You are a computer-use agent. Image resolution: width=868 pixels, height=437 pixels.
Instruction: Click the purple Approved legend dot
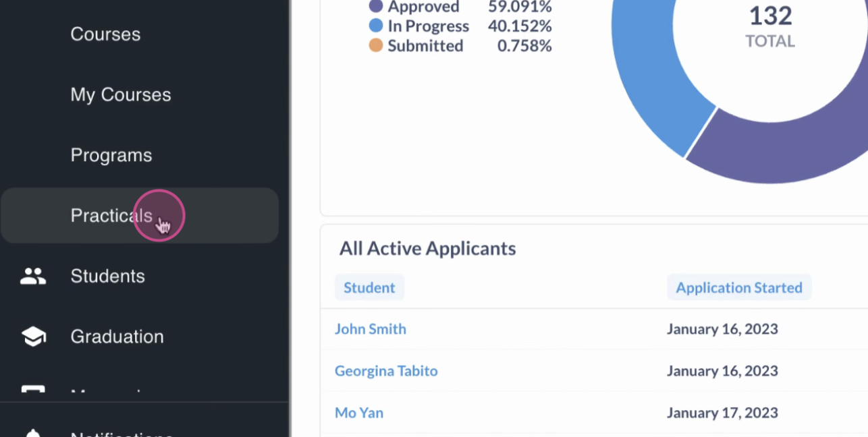click(x=376, y=7)
